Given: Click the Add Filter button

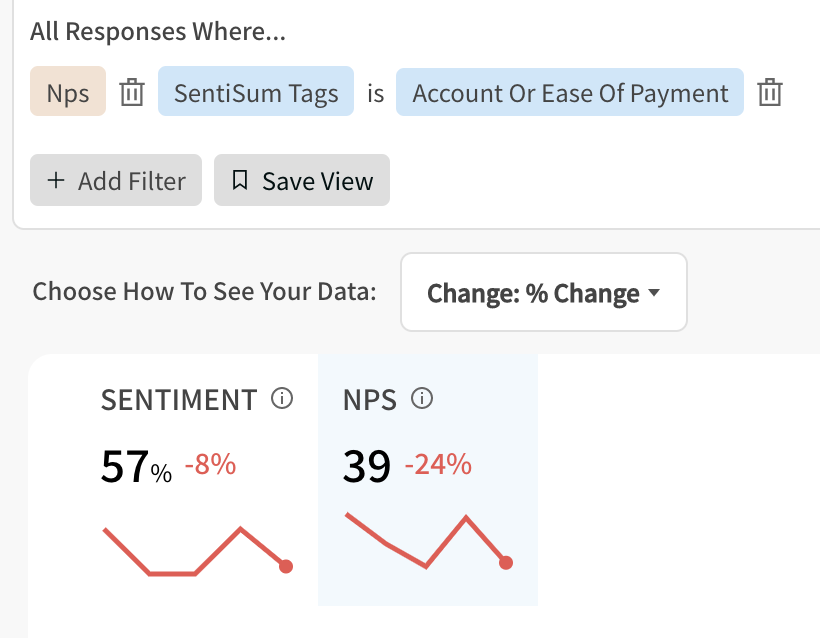Looking at the screenshot, I should pos(116,180).
